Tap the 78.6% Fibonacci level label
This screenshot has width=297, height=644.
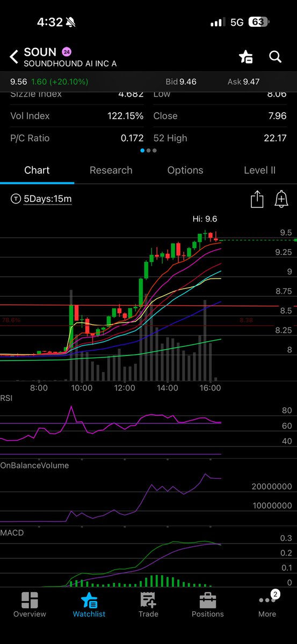11,320
